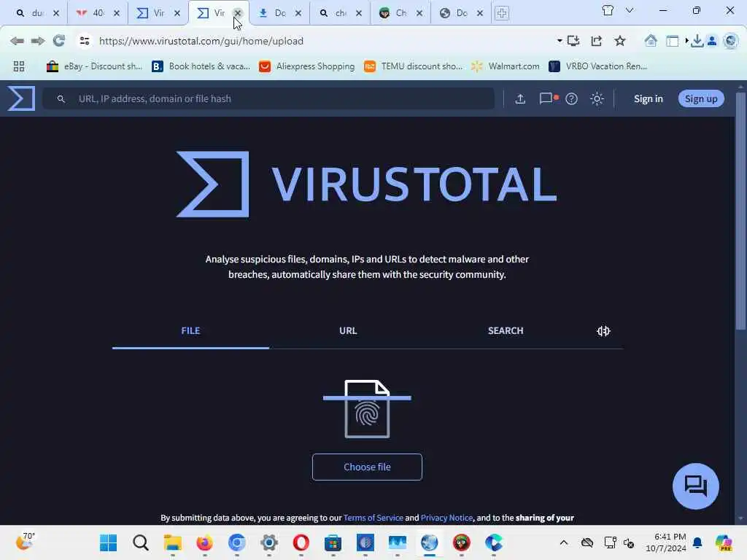Open the live chat bubble button
747x560 pixels.
[x=695, y=486]
